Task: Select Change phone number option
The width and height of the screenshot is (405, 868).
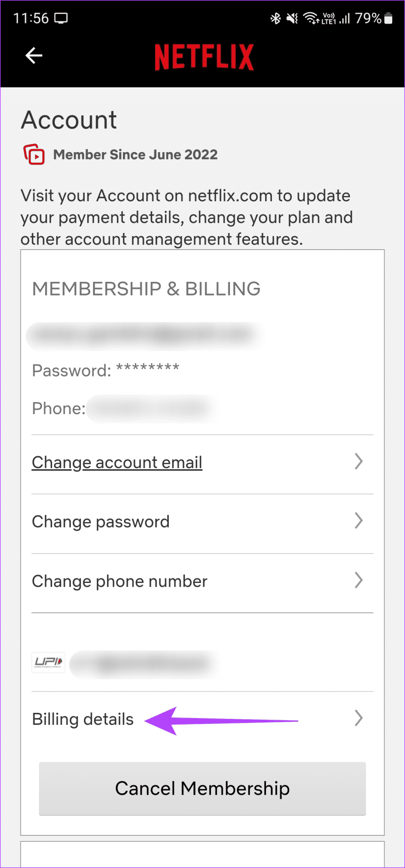Action: pos(120,581)
